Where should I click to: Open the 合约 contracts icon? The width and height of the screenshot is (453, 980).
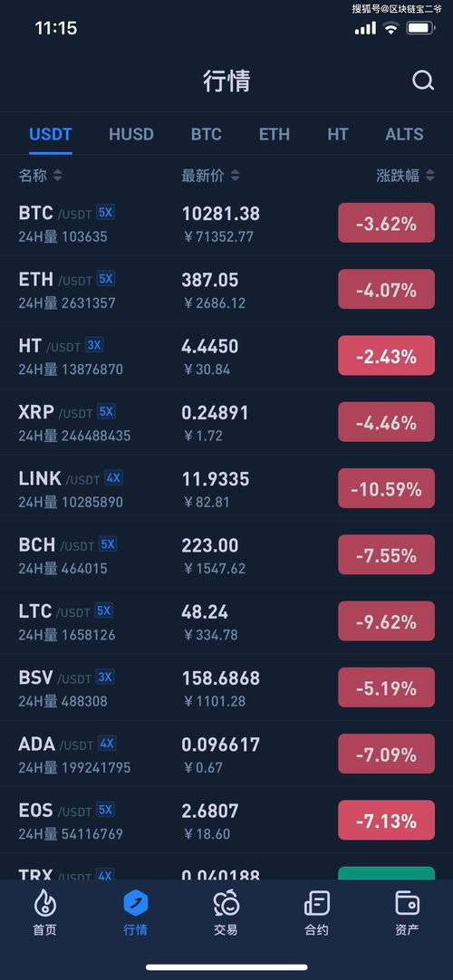tap(317, 903)
